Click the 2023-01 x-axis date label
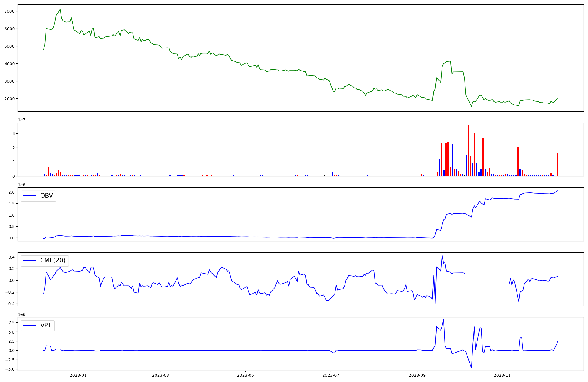The image size is (588, 382). click(x=78, y=375)
